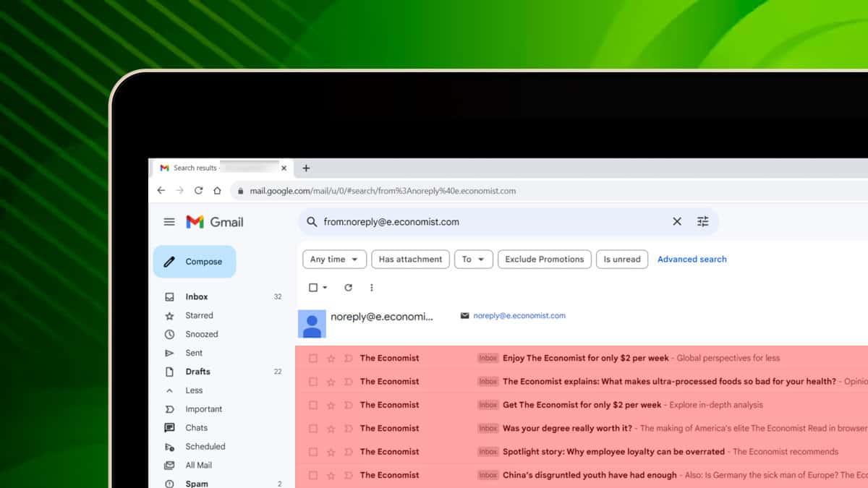The height and width of the screenshot is (488, 868).
Task: Click the noreply@e.economist.com email link
Action: click(519, 316)
